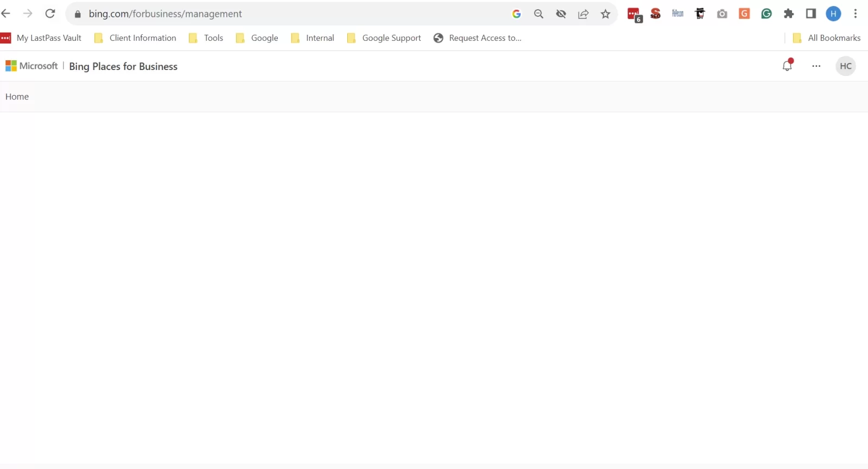Go to Home in the navigation bar

pyautogui.click(x=17, y=97)
